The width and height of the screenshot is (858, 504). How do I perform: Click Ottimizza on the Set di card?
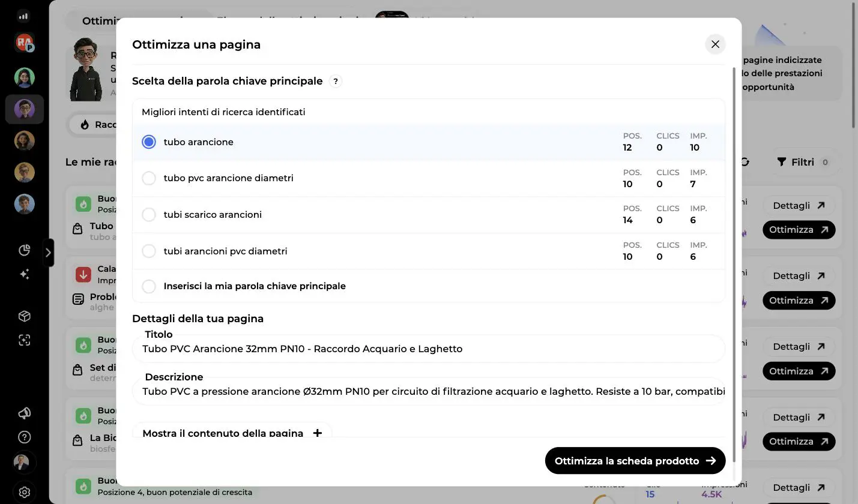pyautogui.click(x=799, y=371)
